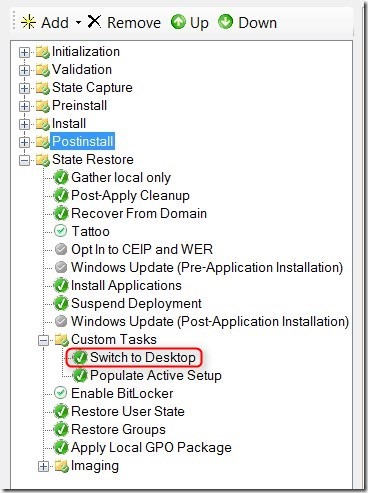Image resolution: width=368 pixels, height=493 pixels.
Task: Select the Suspend Deployment step
Action: point(136,304)
